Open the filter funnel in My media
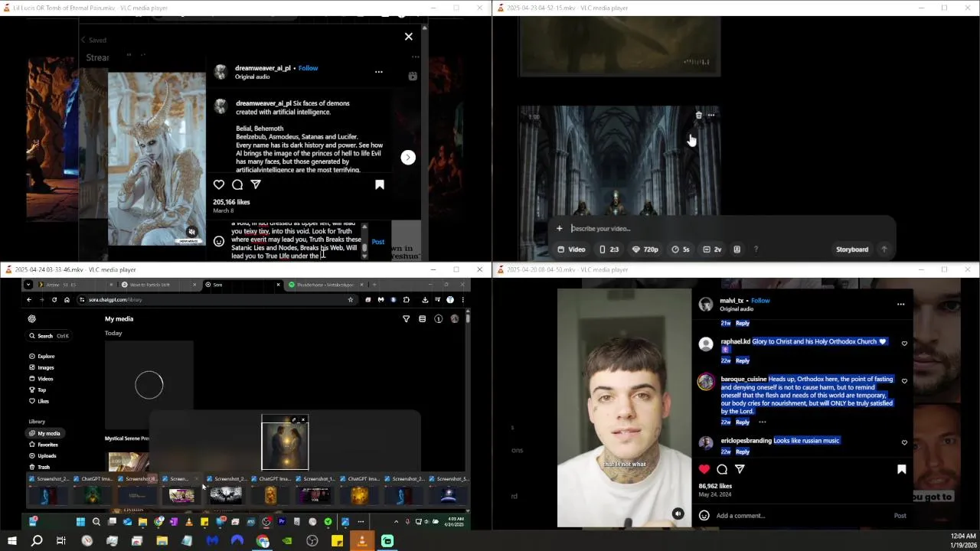The image size is (980, 551). pyautogui.click(x=406, y=319)
